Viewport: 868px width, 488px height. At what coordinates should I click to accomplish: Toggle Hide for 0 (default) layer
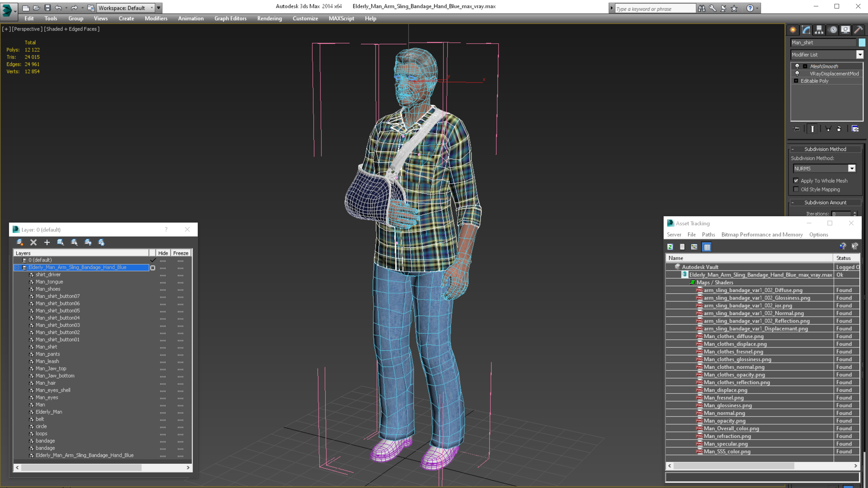pos(163,260)
